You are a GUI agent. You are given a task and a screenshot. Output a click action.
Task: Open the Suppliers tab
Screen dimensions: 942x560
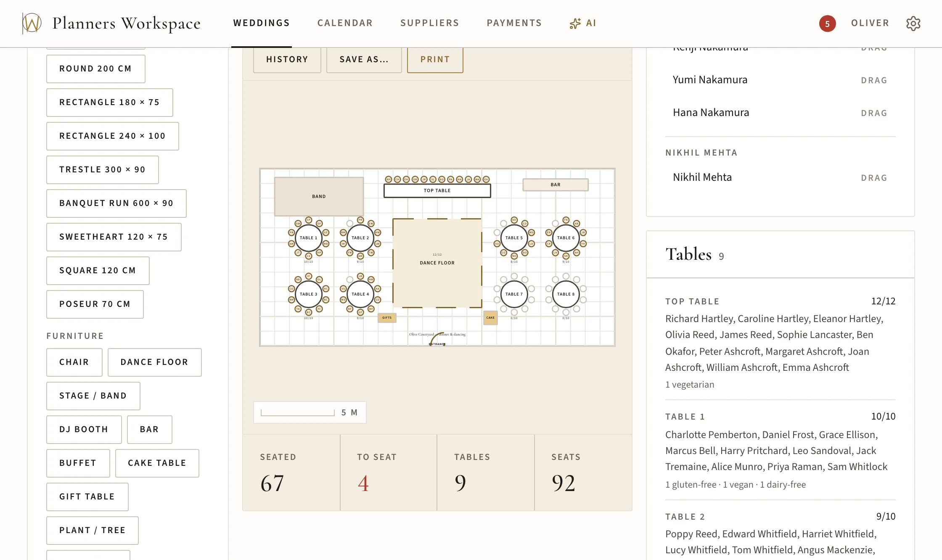coord(430,23)
